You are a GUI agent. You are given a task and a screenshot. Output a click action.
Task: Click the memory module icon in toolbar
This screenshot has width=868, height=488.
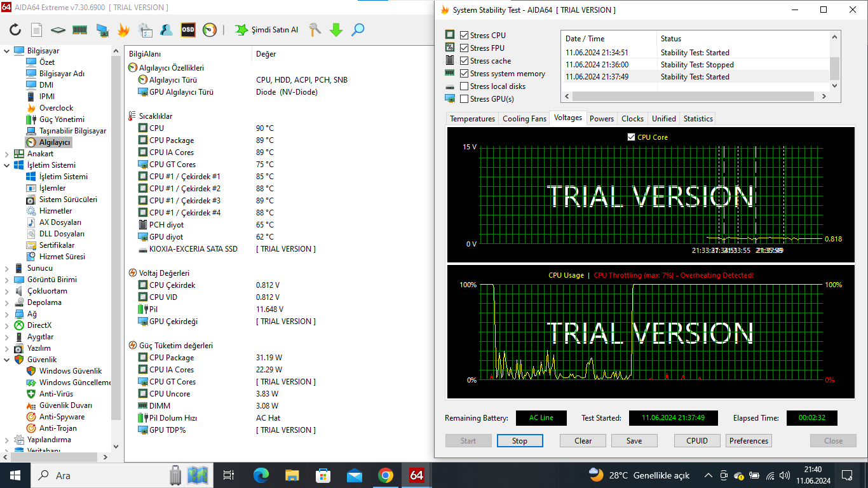79,30
